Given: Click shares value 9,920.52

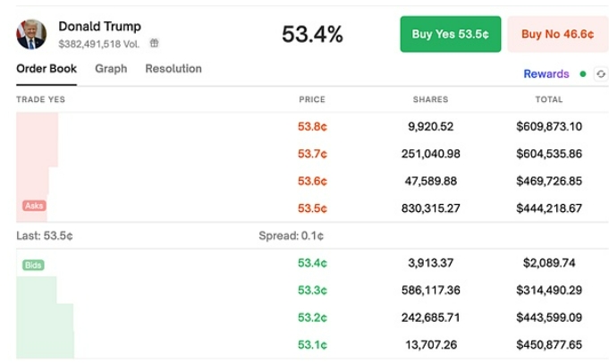Looking at the screenshot, I should pyautogui.click(x=431, y=127).
